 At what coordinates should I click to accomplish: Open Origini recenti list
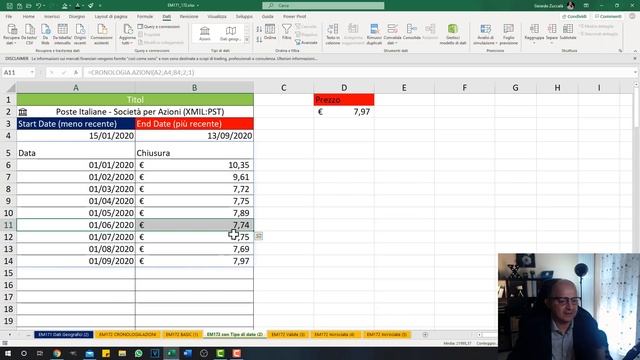[80, 34]
